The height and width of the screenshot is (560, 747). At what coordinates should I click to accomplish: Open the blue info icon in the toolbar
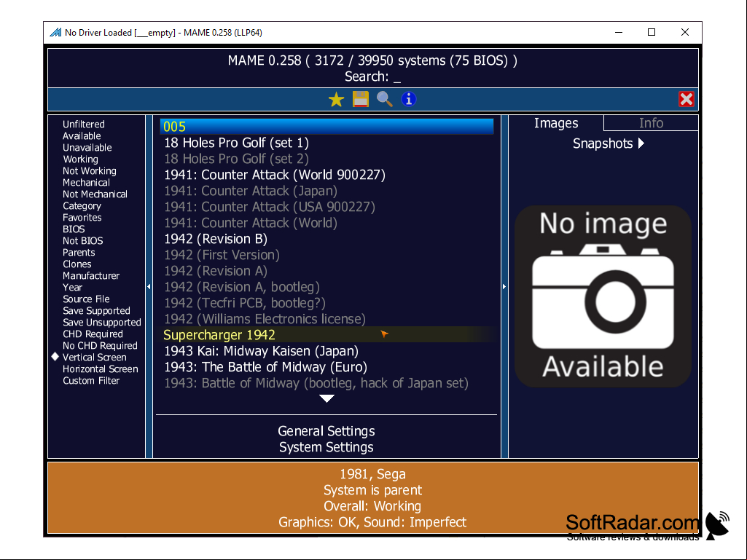(409, 99)
